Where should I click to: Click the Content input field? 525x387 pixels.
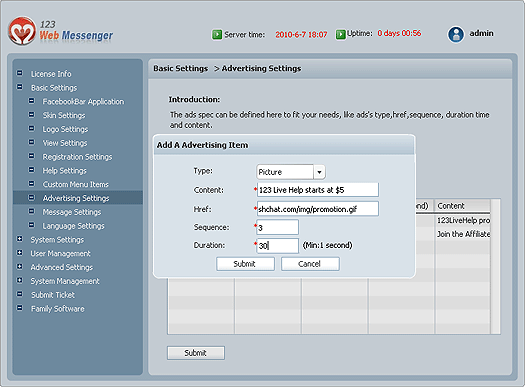318,190
